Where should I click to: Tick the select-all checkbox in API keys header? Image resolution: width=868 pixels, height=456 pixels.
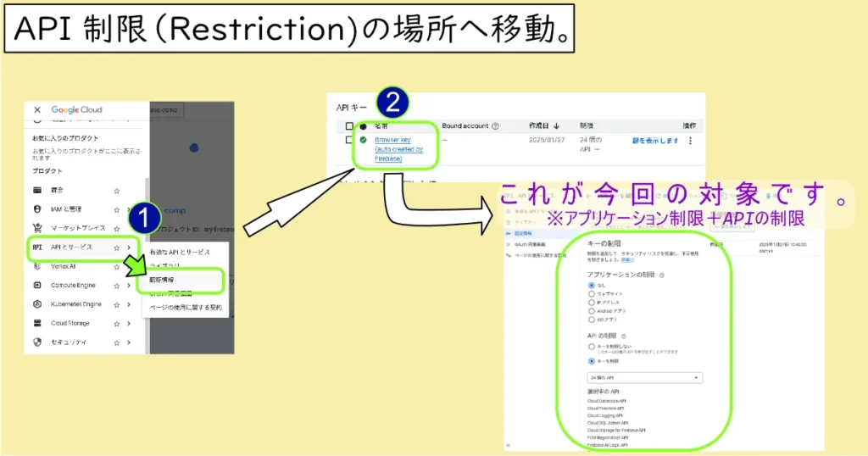coord(349,126)
